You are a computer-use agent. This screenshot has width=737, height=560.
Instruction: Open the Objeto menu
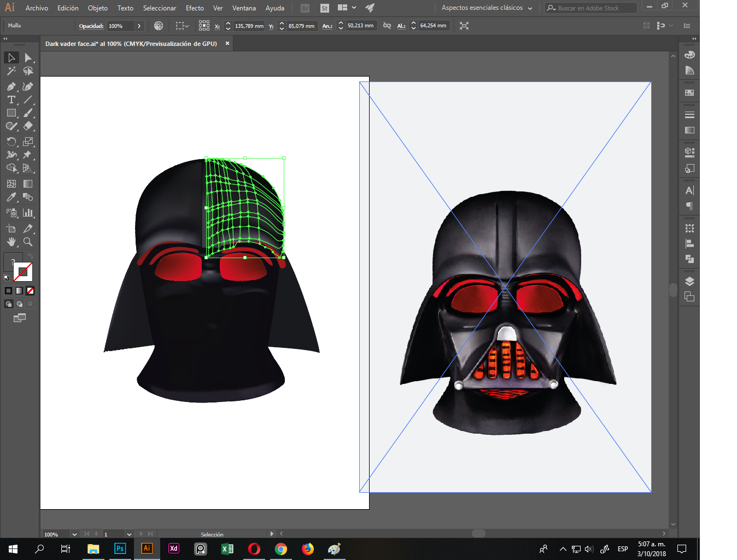pos(98,8)
